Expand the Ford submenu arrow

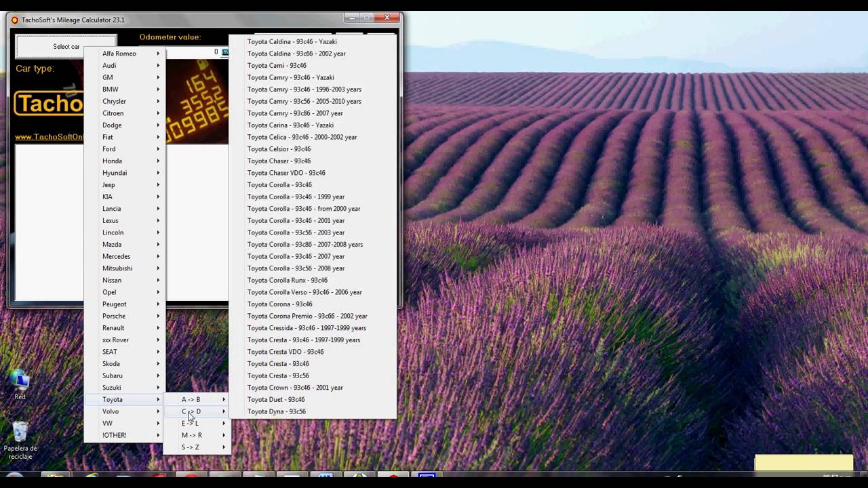(158, 149)
